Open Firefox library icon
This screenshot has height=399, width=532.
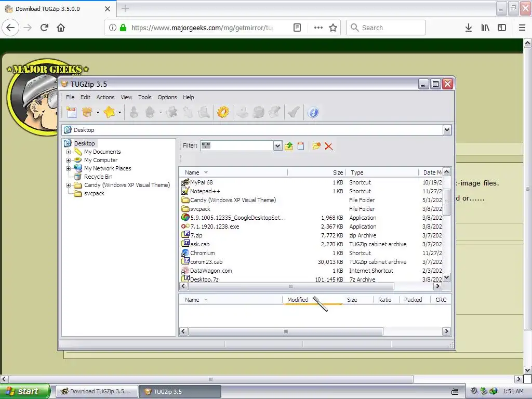pyautogui.click(x=485, y=28)
